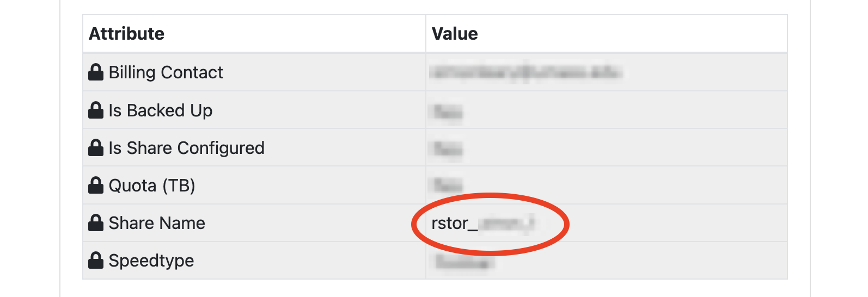Click the blurred Billing Contact email value
This screenshot has height=297, width=868.
tap(525, 72)
